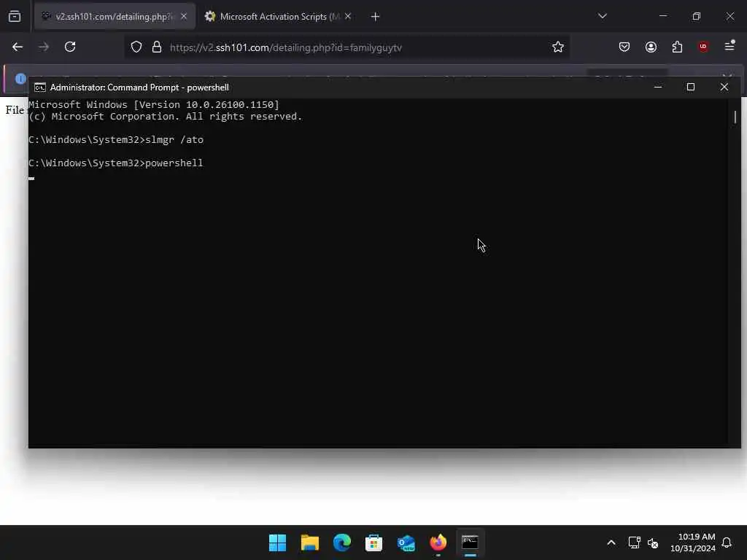This screenshot has height=560, width=747.
Task: Click the Command Prompt vertical scrollbar thumb
Action: click(735, 117)
